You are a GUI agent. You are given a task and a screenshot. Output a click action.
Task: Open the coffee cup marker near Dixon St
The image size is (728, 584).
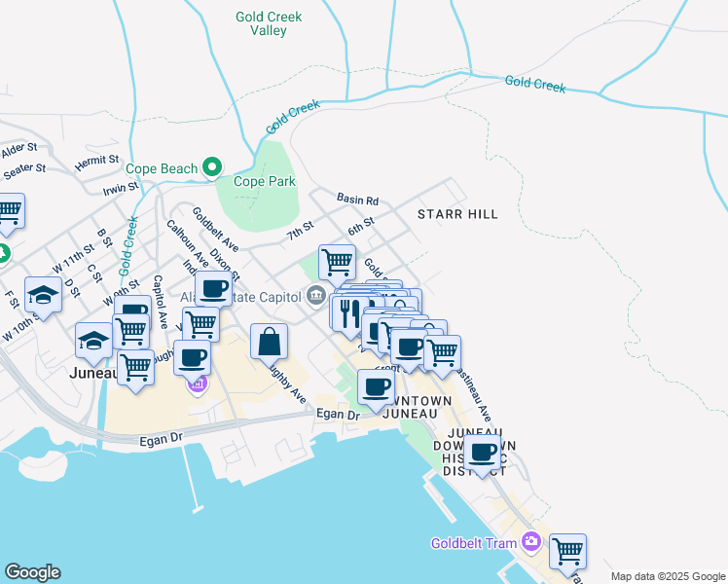tap(213, 289)
